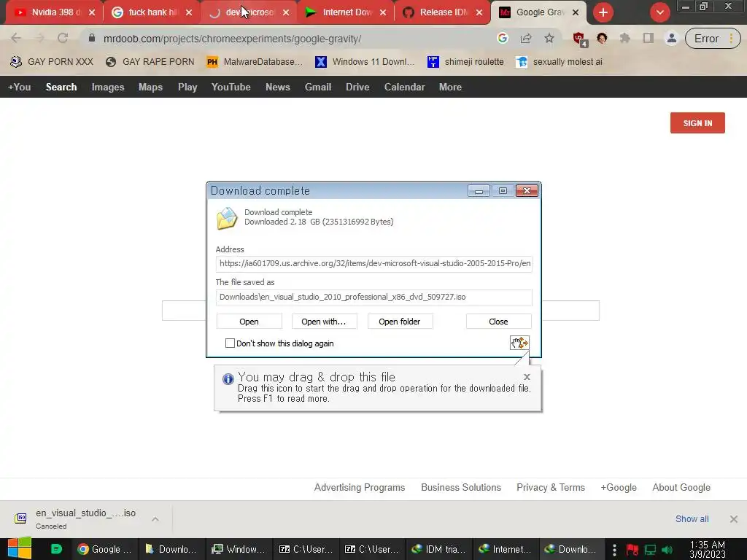
Task: Dismiss the drag & drop tooltip
Action: 527,377
